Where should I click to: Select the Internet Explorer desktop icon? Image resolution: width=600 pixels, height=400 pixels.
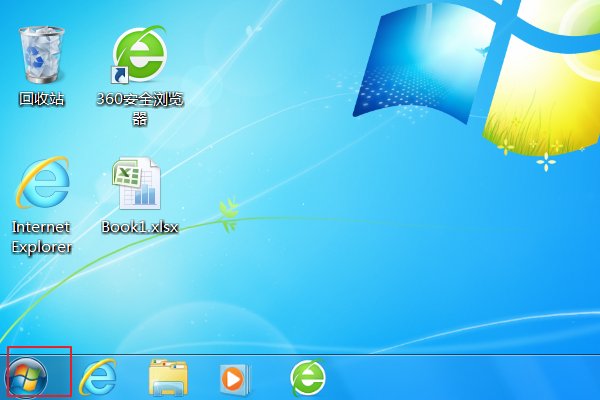tap(41, 183)
